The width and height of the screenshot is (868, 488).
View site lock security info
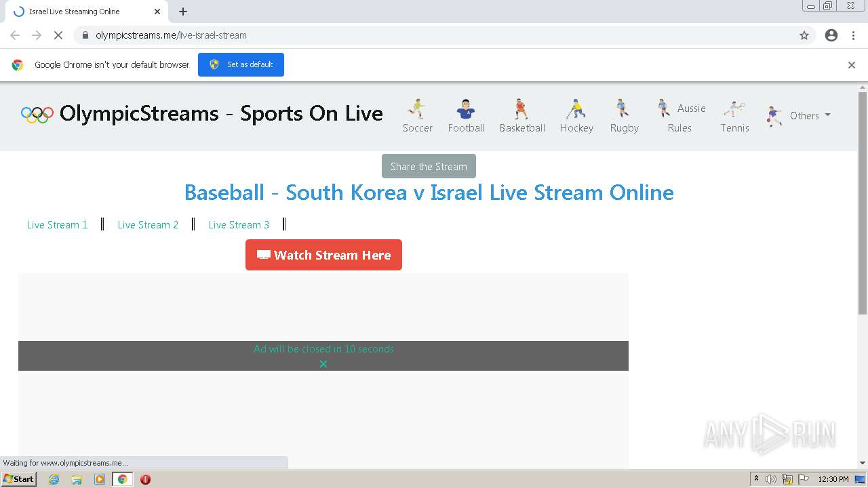[85, 35]
